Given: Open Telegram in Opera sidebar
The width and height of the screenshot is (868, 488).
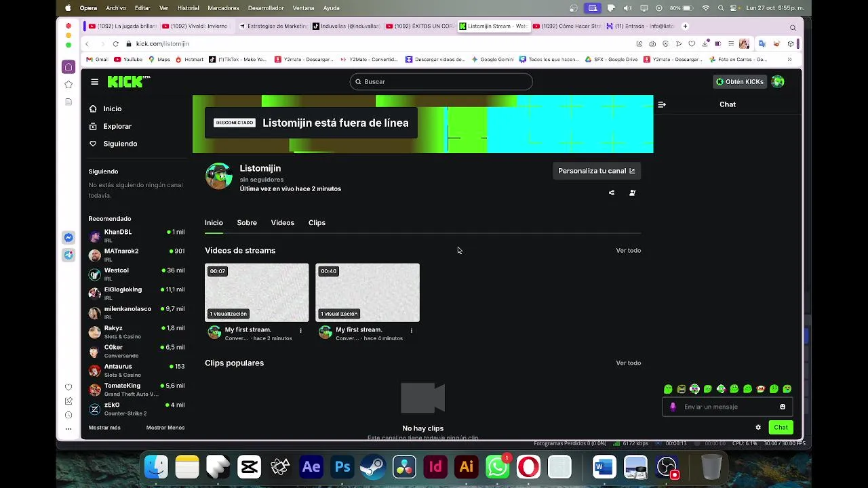Looking at the screenshot, I should (x=68, y=255).
